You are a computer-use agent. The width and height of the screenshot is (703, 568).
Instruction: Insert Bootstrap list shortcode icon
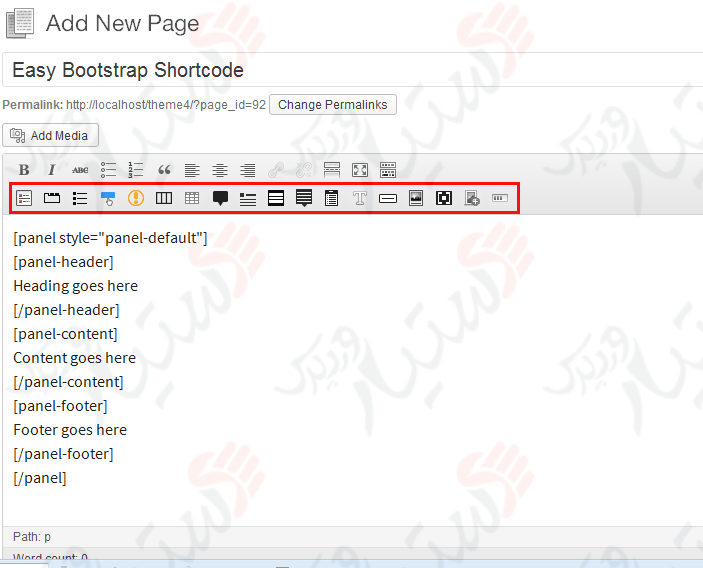coord(80,198)
